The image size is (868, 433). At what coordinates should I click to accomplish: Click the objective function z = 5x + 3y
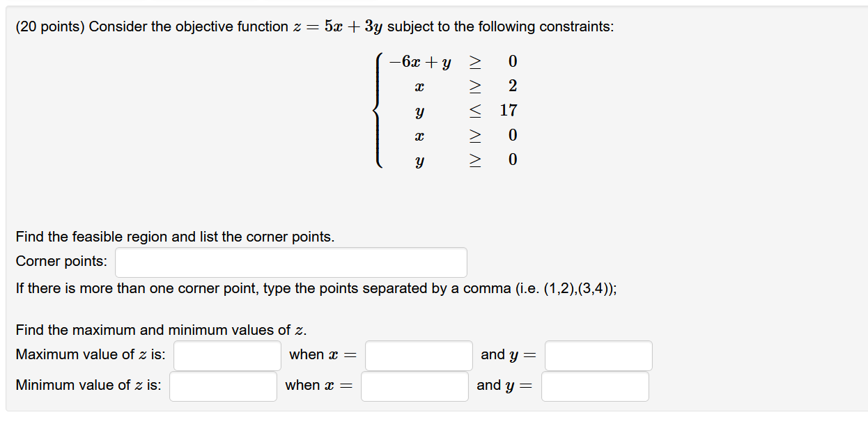click(x=337, y=27)
